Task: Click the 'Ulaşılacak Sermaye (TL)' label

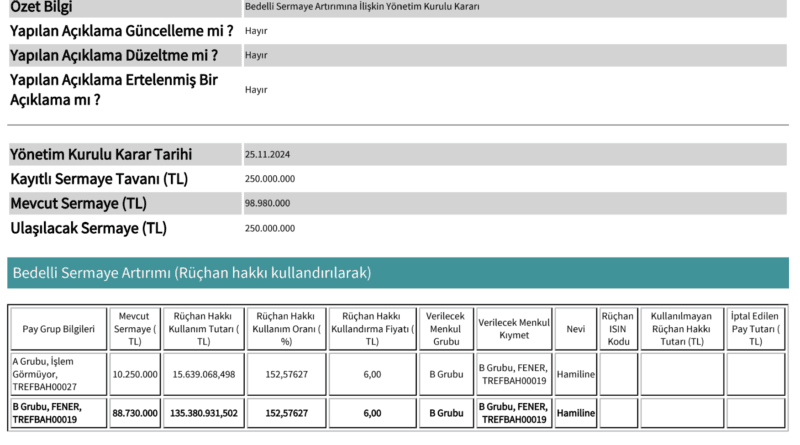Action: coord(89,228)
